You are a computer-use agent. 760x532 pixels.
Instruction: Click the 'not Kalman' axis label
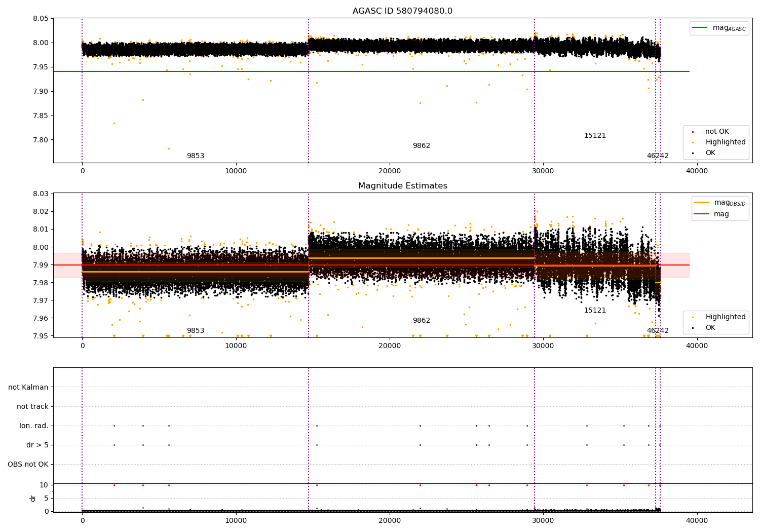click(28, 387)
